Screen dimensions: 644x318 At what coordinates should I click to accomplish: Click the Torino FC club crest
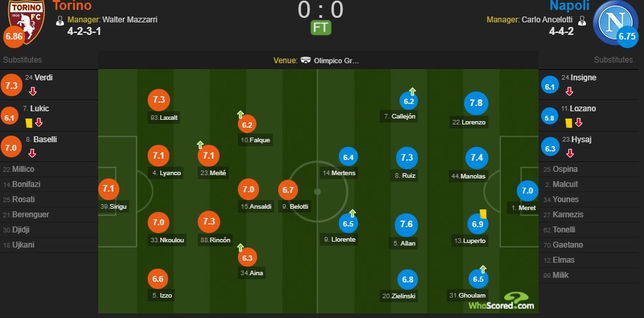click(x=26, y=20)
